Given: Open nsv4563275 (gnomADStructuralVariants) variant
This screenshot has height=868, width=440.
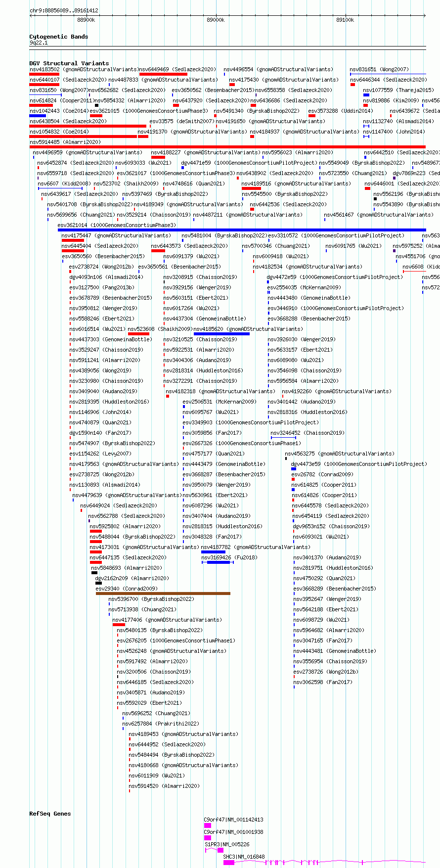Looking at the screenshot, I should (340, 454).
